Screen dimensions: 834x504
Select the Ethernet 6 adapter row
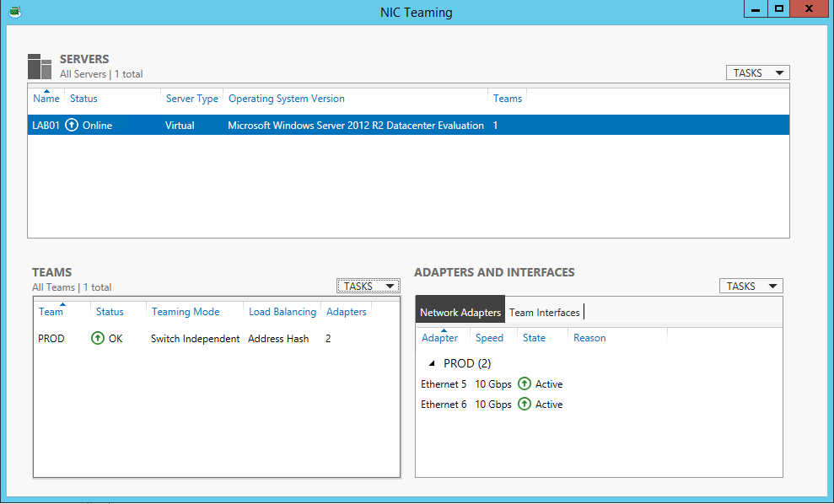tap(444, 405)
